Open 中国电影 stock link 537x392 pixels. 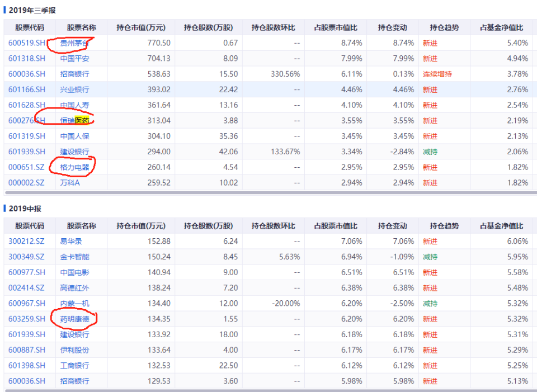click(74, 272)
